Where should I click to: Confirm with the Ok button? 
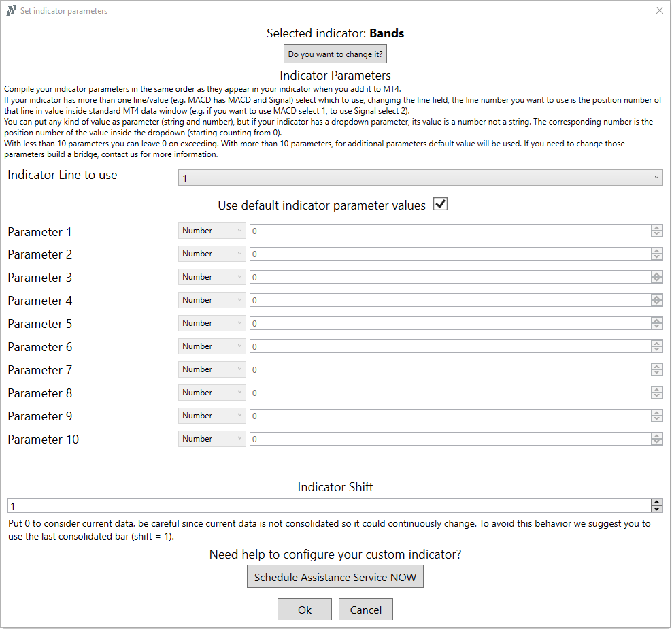pos(305,610)
